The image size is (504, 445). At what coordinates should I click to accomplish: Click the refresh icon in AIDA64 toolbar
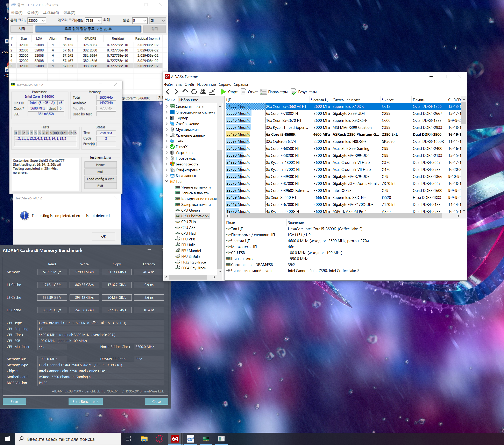[194, 92]
